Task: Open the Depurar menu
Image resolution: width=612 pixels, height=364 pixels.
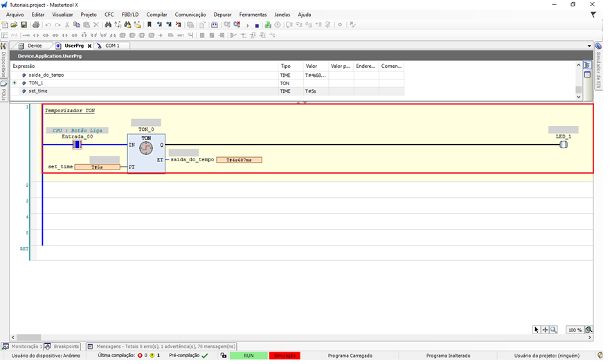Action: [x=223, y=15]
